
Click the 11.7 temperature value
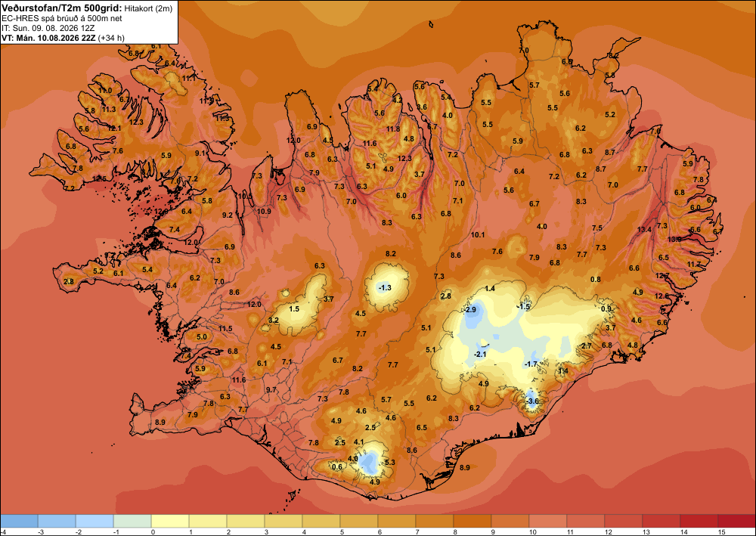pos(694,264)
